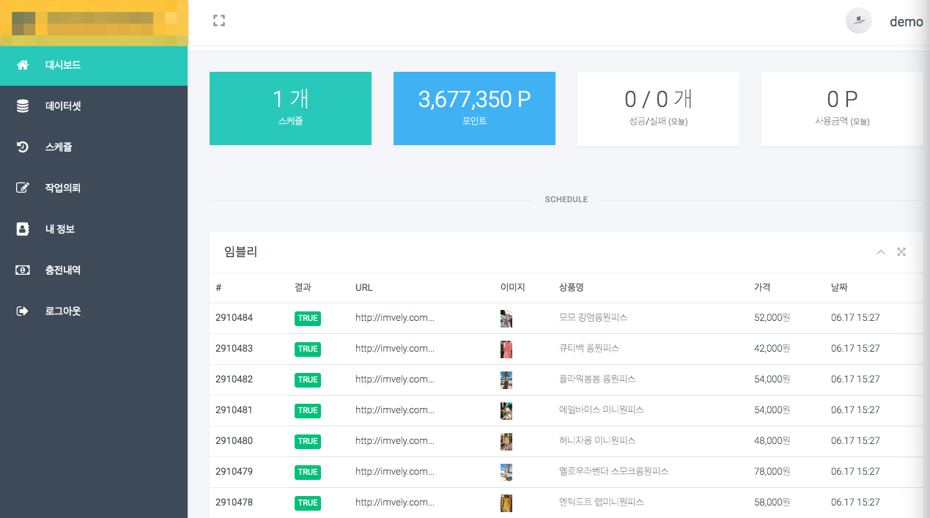The height and width of the screenshot is (518, 930).
Task: Click the TRUE badge in row 2910480
Action: click(x=308, y=441)
